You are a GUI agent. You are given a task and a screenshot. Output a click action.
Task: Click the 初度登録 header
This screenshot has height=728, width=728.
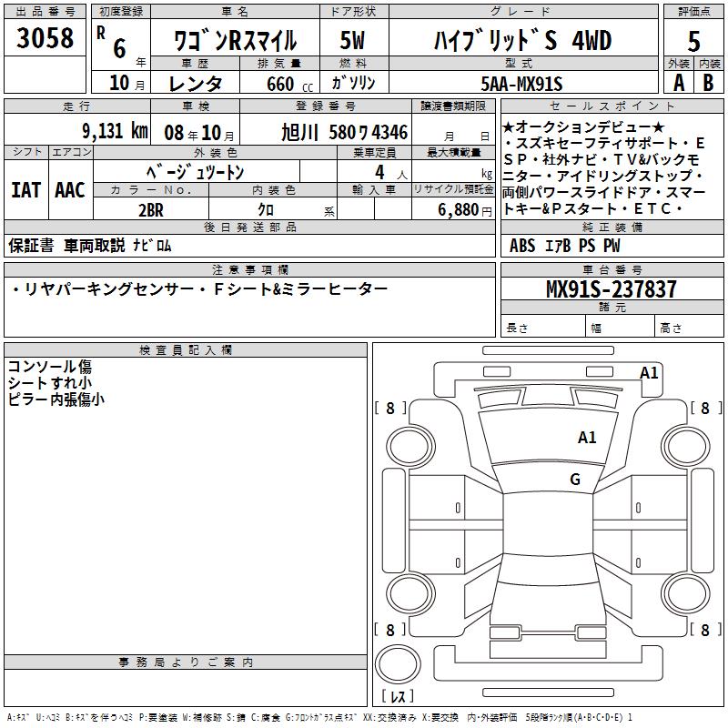click(x=121, y=12)
